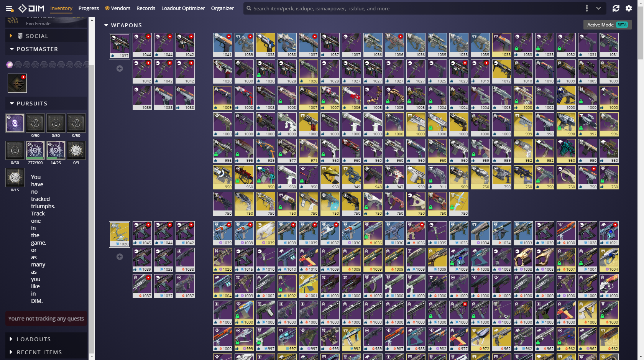Click the DIM logo
644x360 pixels.
[31, 8]
